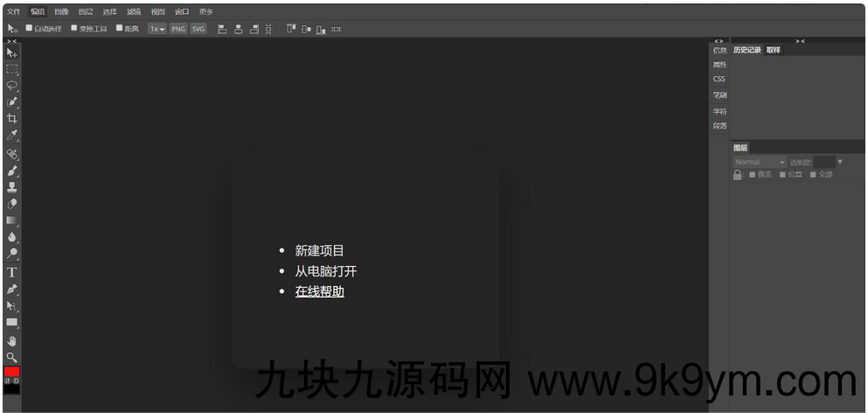Image resolution: width=868 pixels, height=413 pixels.
Task: Toggle the 变换工具 checkbox
Action: (x=74, y=28)
